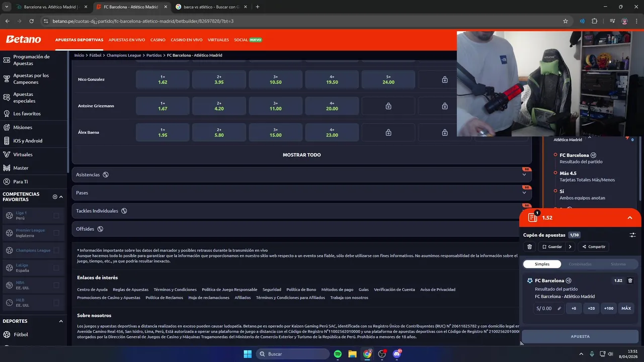
Task: Open Apuestas por los Campeones icon
Action: pyautogui.click(x=7, y=78)
